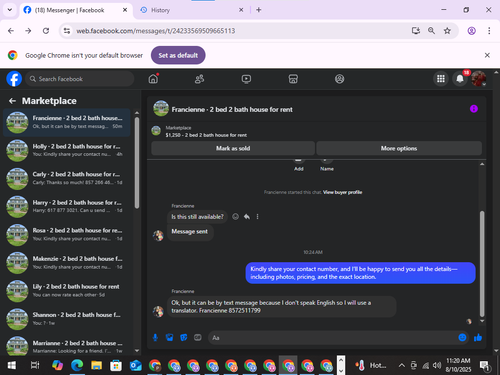Screen dimensions: 500x375
Task: Open the Watch video icon
Action: pyautogui.click(x=246, y=79)
